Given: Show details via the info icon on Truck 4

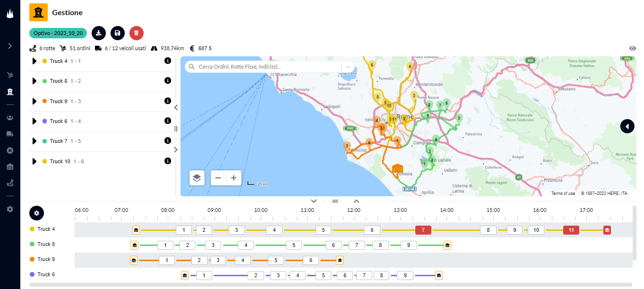Looking at the screenshot, I should [168, 61].
